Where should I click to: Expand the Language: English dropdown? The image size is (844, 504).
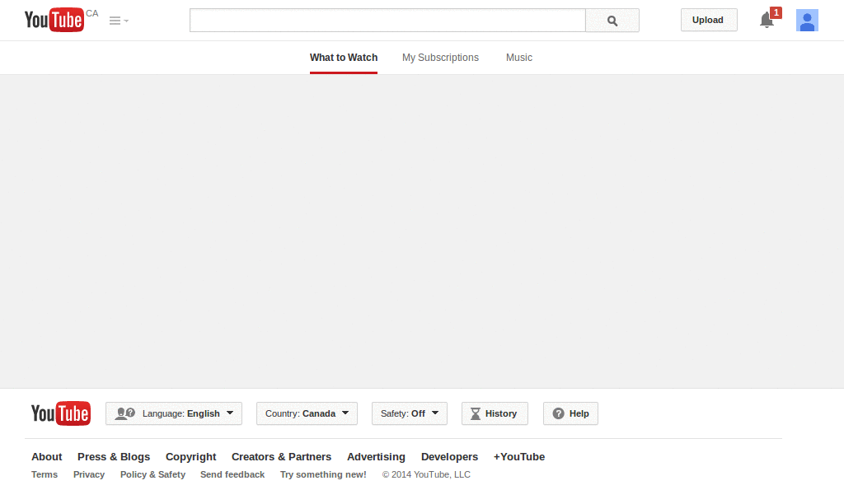pyautogui.click(x=174, y=413)
